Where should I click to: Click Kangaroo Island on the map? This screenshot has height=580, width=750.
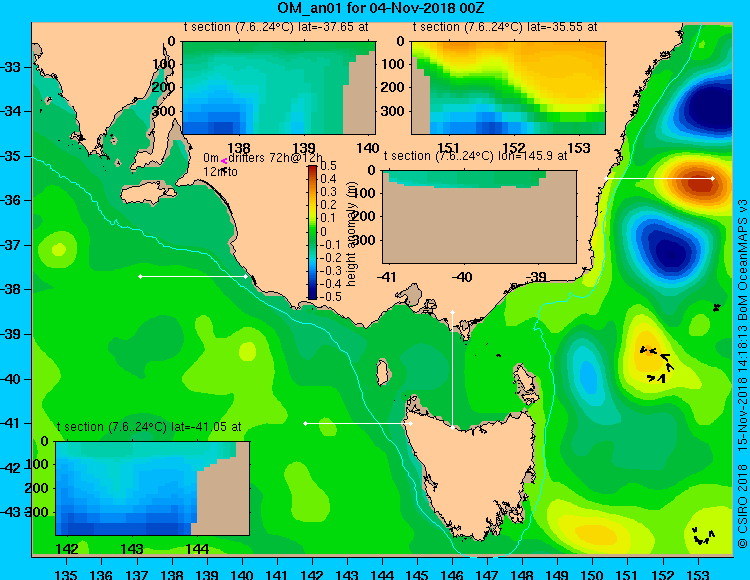click(148, 195)
